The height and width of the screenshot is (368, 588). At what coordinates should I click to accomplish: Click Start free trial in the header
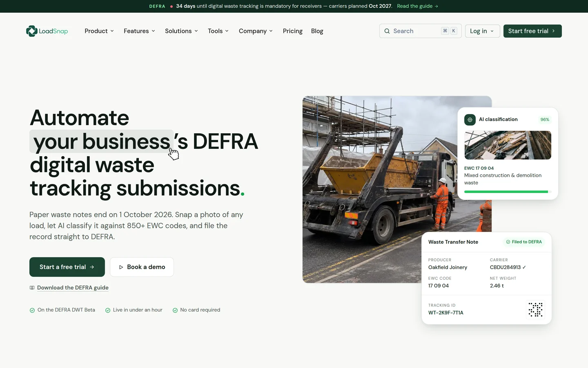(532, 31)
